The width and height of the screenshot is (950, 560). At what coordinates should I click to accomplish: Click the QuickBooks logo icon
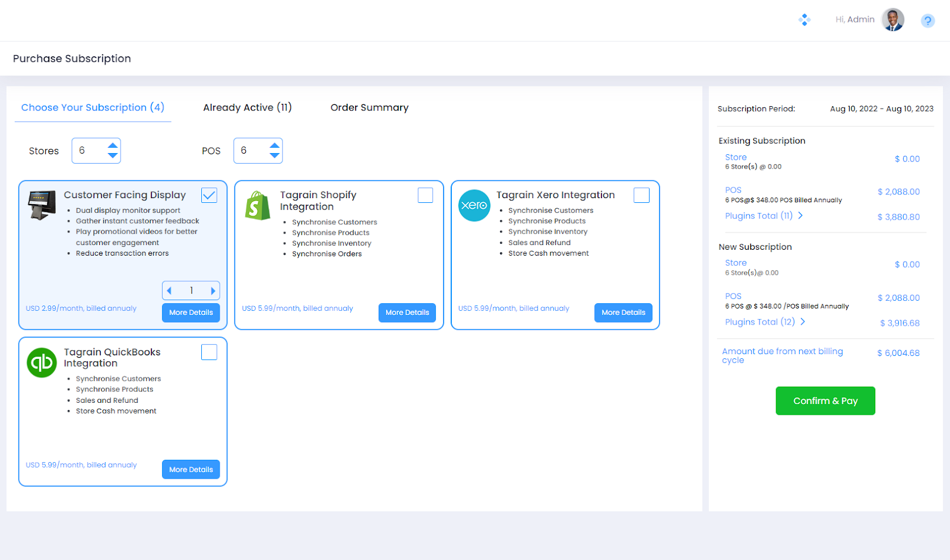42,362
